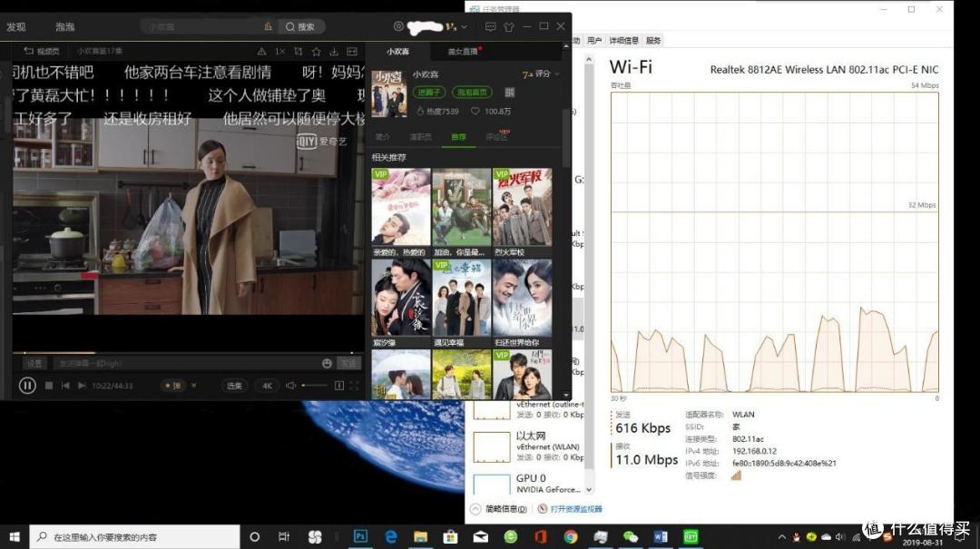Switch to the 小欢喜 side tab
Screen dimensions: 980x549
coord(397,52)
